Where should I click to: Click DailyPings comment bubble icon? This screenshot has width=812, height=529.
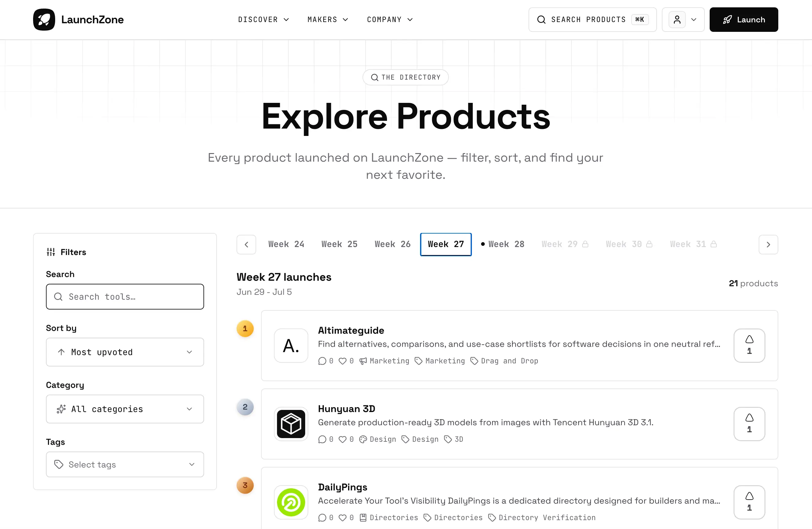coord(322,518)
